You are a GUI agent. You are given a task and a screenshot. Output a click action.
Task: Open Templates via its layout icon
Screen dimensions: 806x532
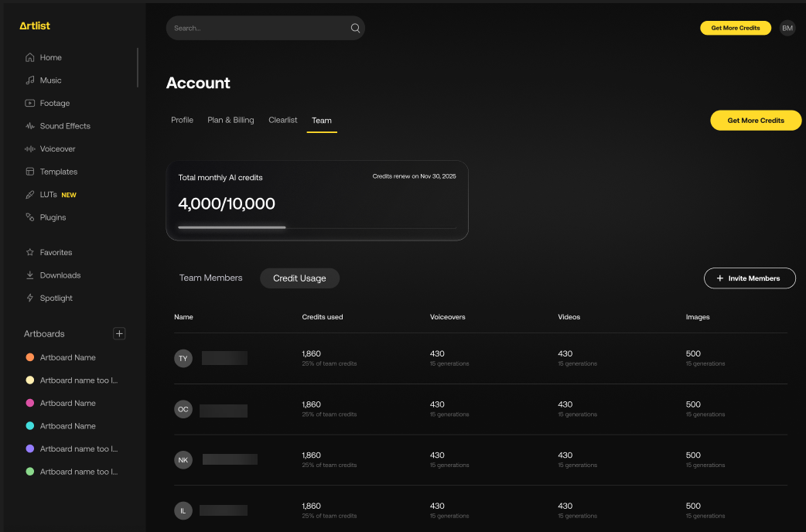click(x=30, y=172)
